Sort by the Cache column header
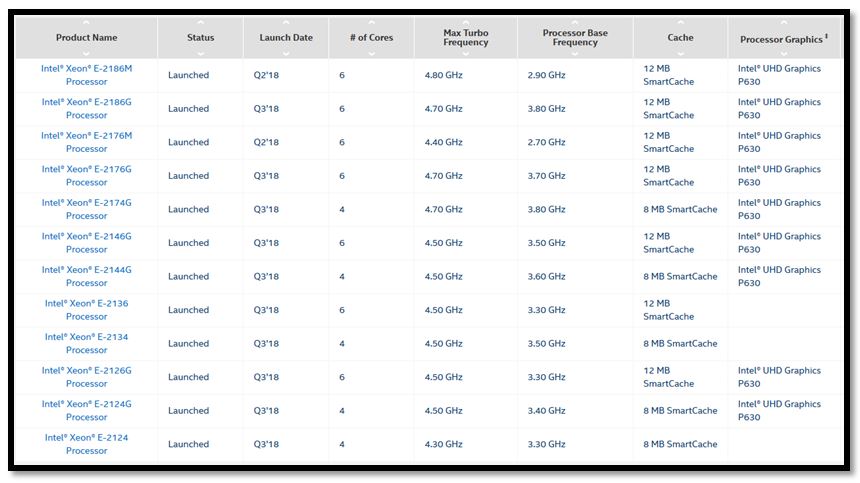860x483 pixels. 680,38
